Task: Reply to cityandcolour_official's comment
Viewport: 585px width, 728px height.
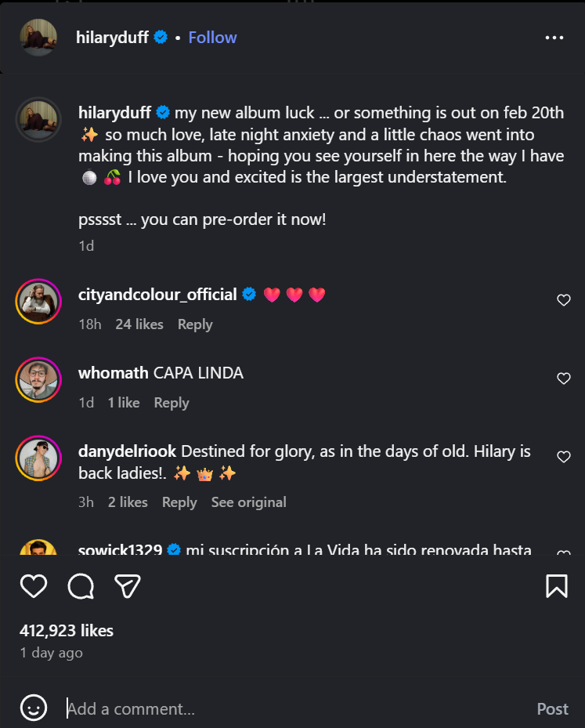Action: 195,324
